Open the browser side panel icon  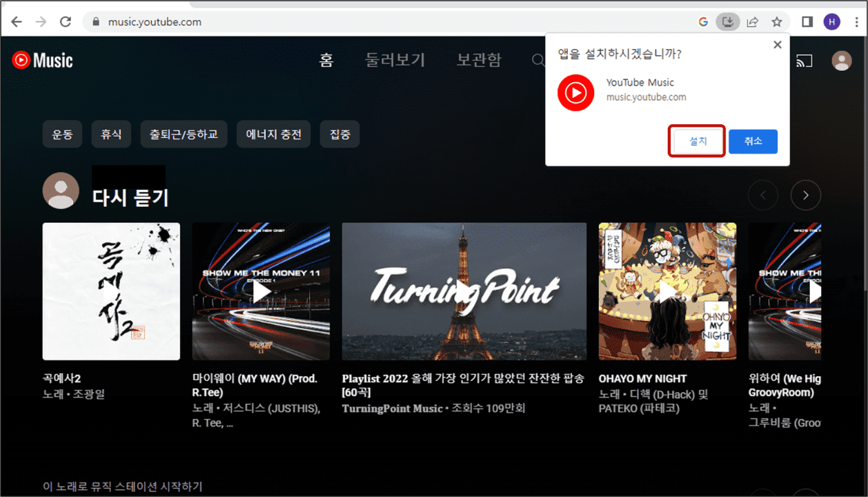point(807,22)
